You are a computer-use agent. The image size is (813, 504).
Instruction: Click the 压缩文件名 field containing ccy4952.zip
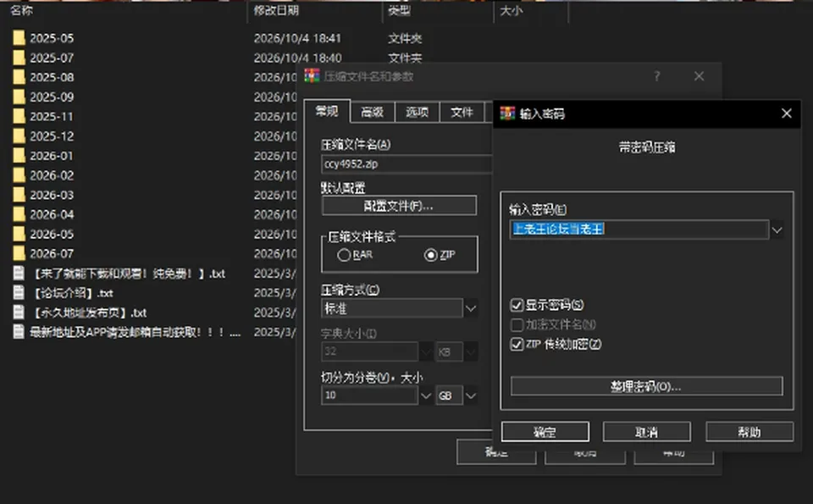pyautogui.click(x=406, y=163)
